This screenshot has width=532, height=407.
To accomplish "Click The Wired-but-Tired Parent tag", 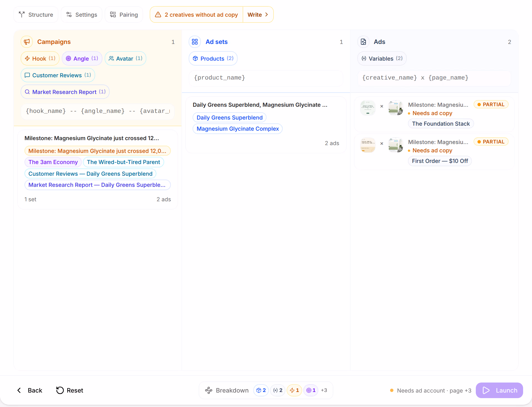I will (124, 162).
